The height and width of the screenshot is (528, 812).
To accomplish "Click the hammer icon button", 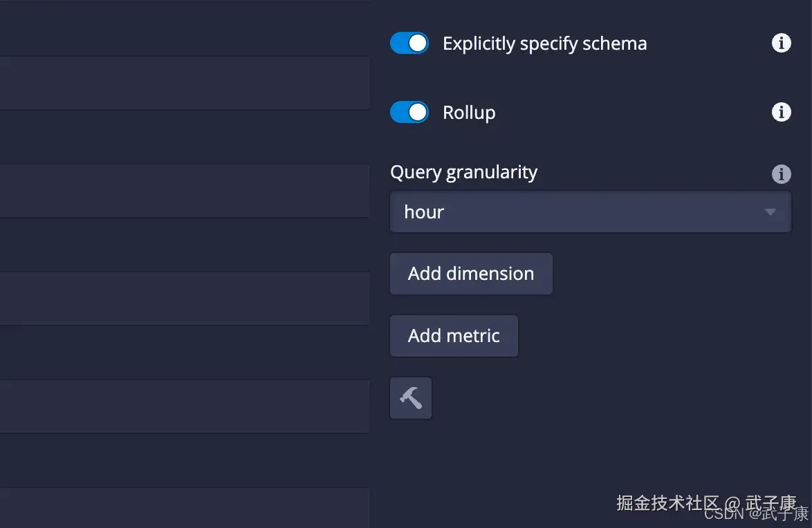I will [x=411, y=398].
